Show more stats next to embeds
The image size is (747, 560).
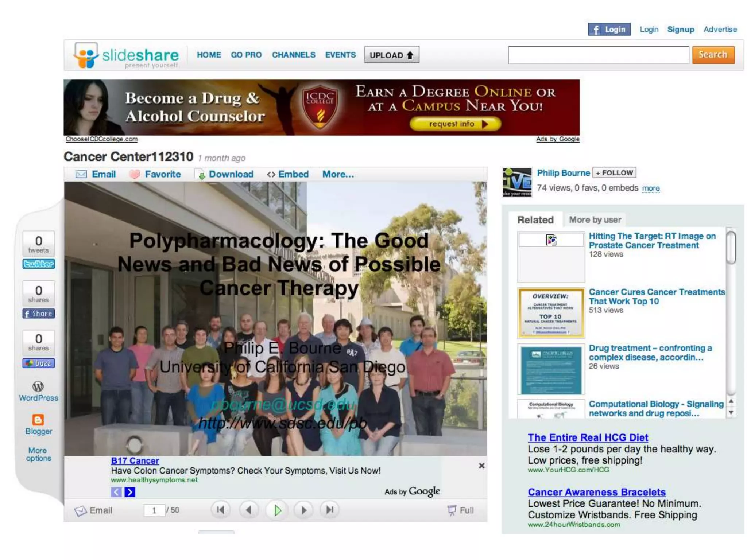pos(651,188)
